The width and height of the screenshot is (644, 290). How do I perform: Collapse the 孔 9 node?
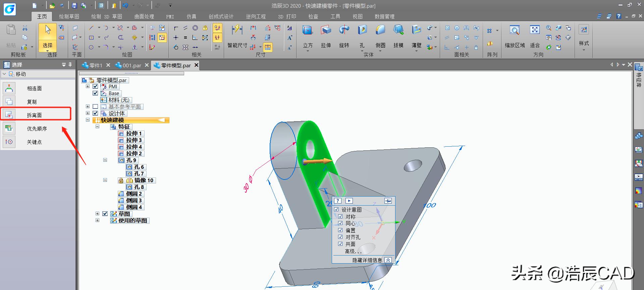[105, 160]
